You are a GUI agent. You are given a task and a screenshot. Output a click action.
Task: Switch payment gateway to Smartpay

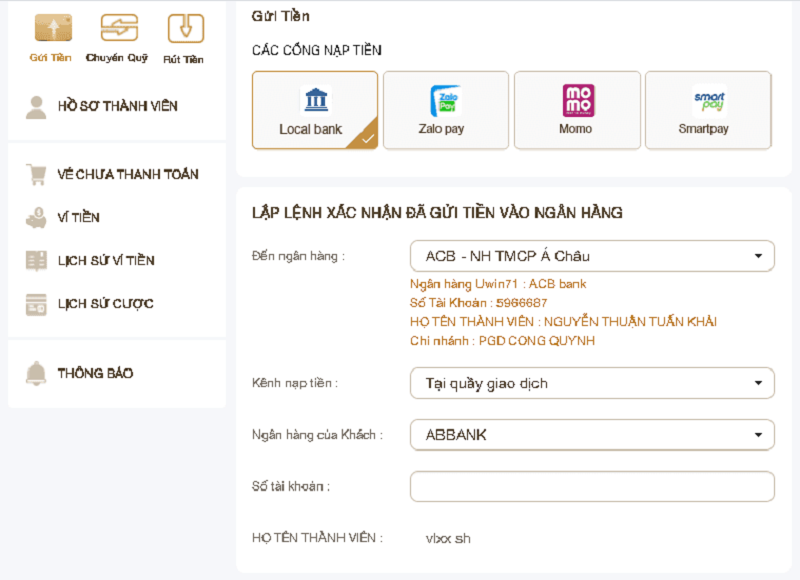708,110
